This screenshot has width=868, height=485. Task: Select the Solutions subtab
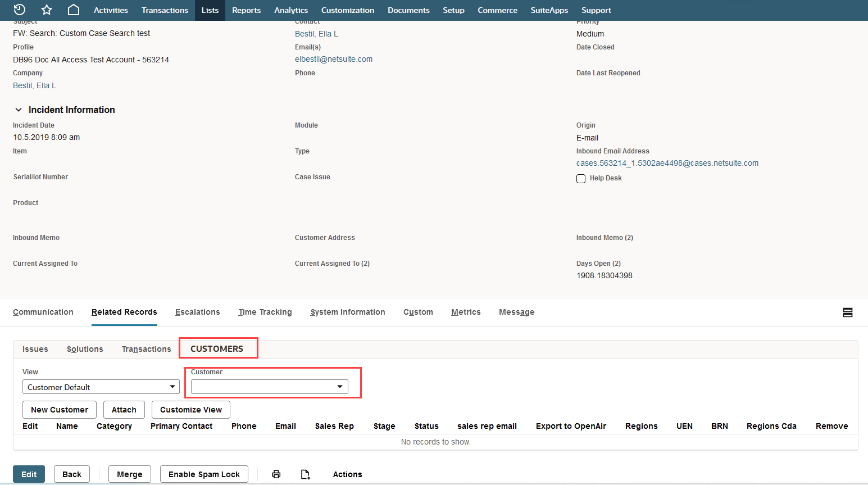coord(85,349)
